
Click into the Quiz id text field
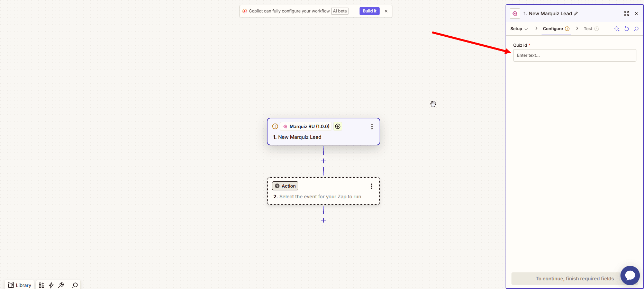point(574,55)
